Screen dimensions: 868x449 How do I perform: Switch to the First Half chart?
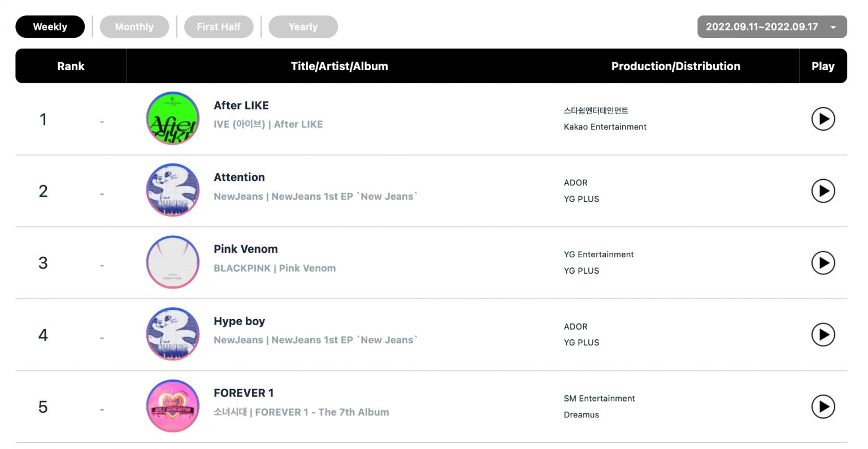point(219,26)
